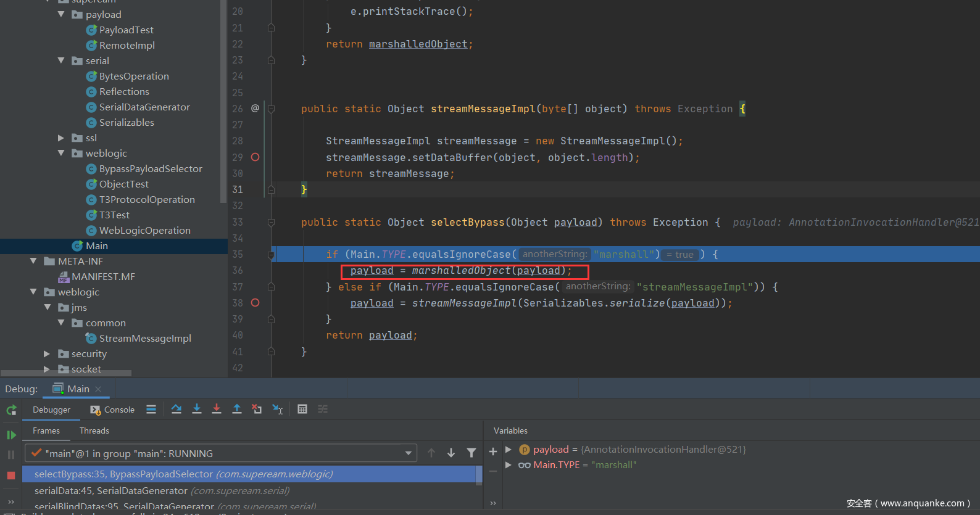Switch to the Threads tab
The height and width of the screenshot is (515, 980).
point(94,431)
